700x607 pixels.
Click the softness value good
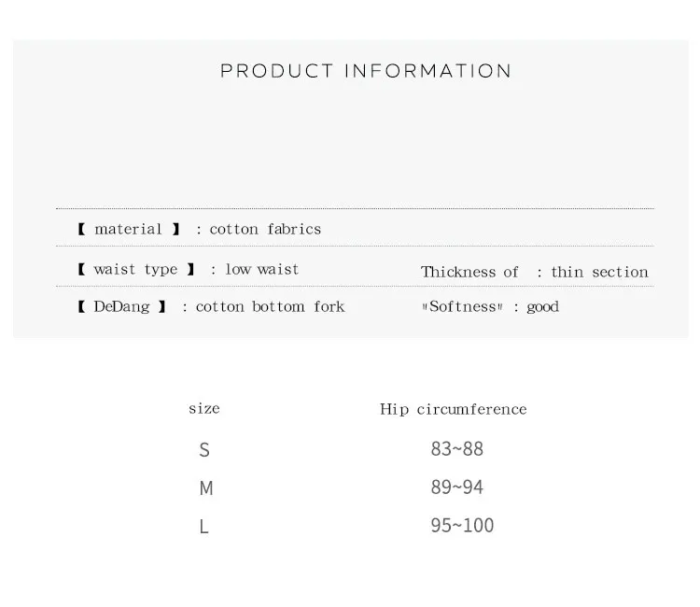tap(542, 306)
